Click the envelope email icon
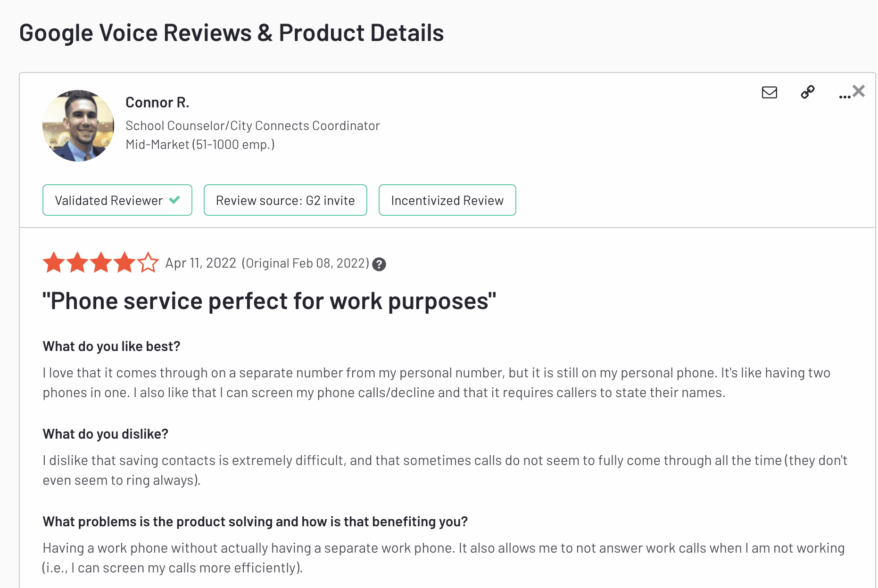The height and width of the screenshot is (588, 878). click(x=769, y=92)
